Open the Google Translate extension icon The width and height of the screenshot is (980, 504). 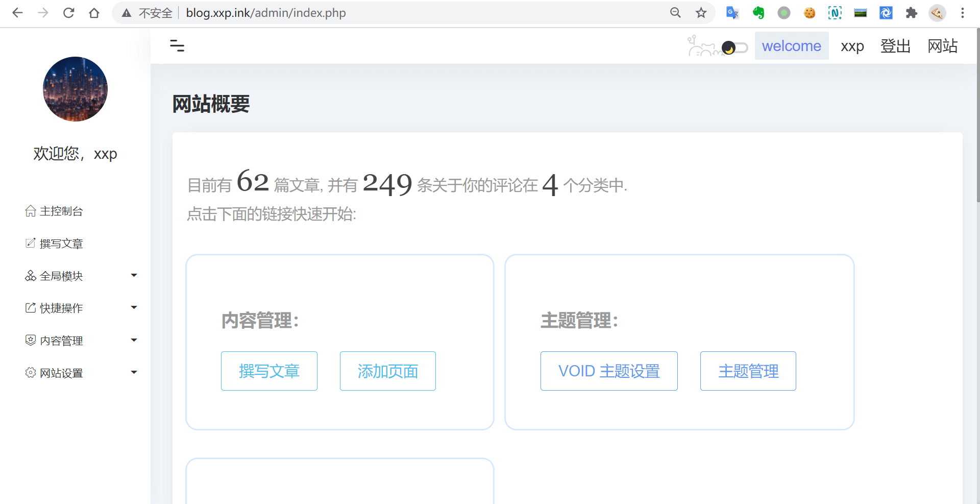[732, 13]
